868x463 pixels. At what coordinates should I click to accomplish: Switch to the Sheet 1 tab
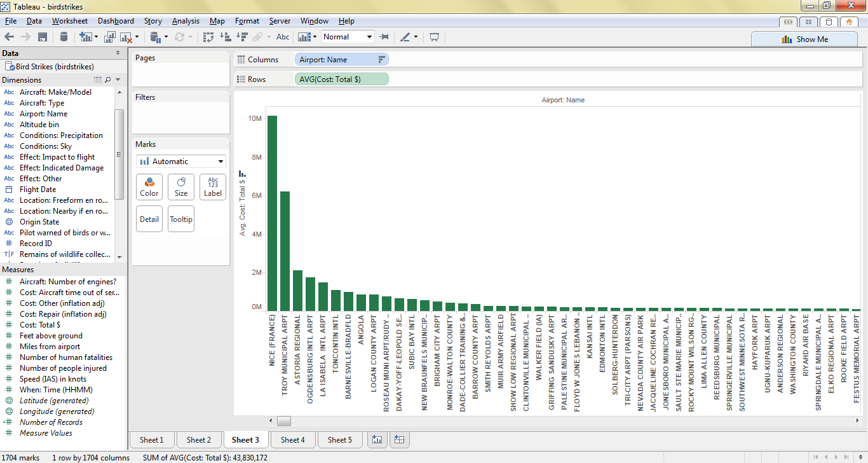coord(152,439)
